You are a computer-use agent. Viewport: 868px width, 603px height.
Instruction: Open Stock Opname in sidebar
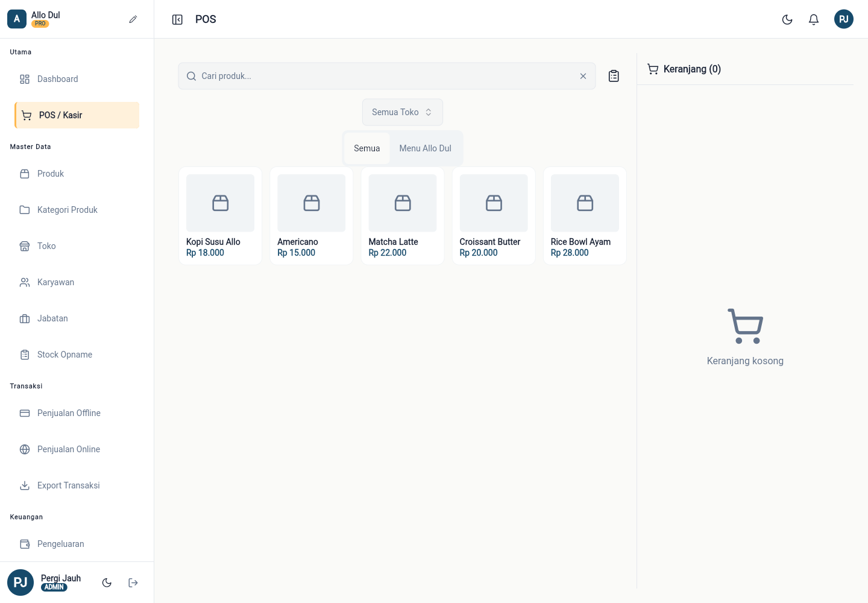coord(77,355)
